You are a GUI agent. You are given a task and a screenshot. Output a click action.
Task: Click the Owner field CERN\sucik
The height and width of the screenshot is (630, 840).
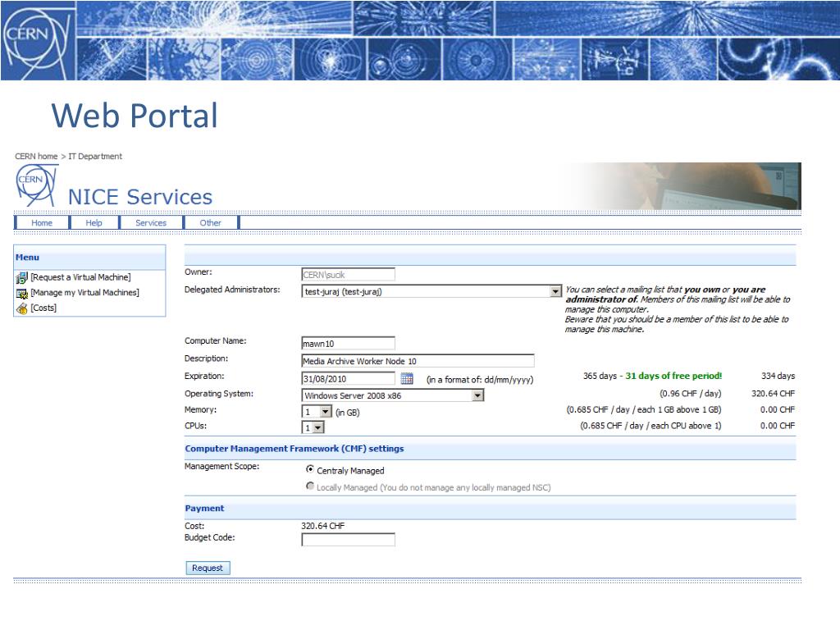[348, 275]
